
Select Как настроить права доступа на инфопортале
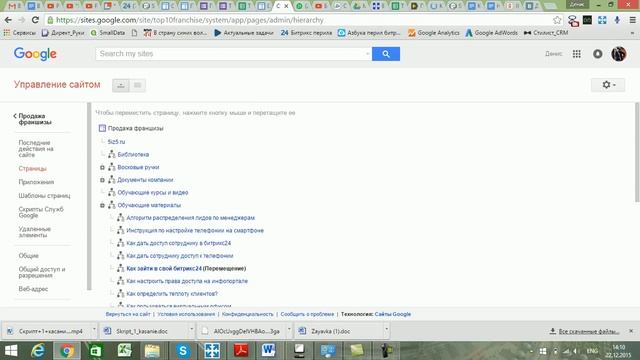click(187, 281)
